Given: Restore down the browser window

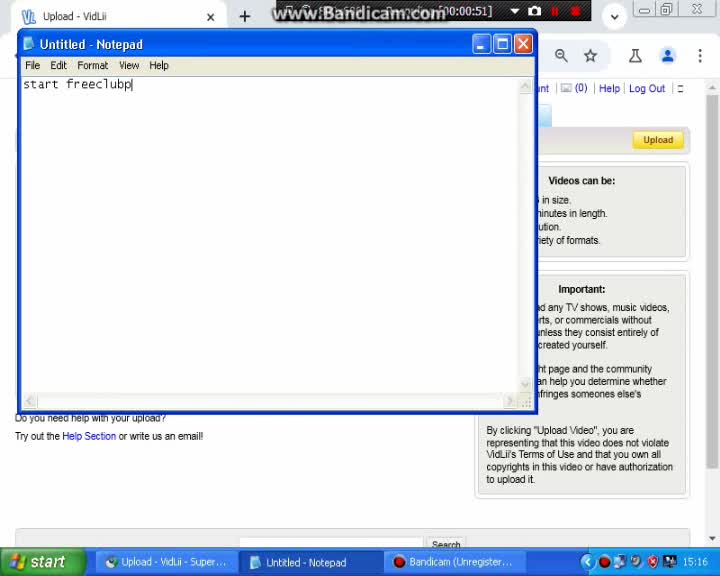Looking at the screenshot, I should pos(666,10).
